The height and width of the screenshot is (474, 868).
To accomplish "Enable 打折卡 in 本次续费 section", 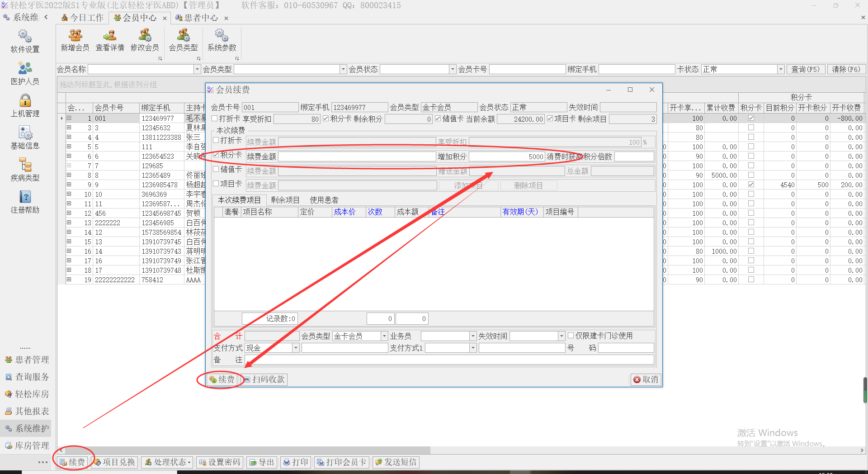I will point(216,140).
